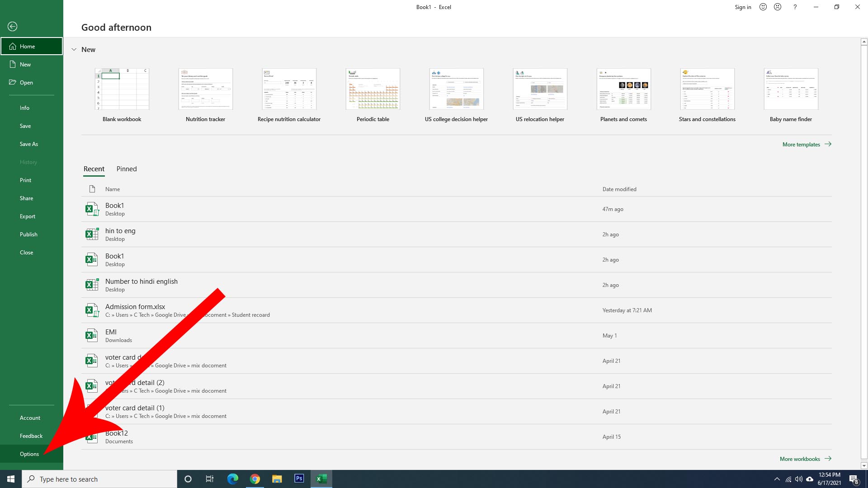868x488 pixels.
Task: Open the New section from the sidebar
Action: click(x=25, y=64)
